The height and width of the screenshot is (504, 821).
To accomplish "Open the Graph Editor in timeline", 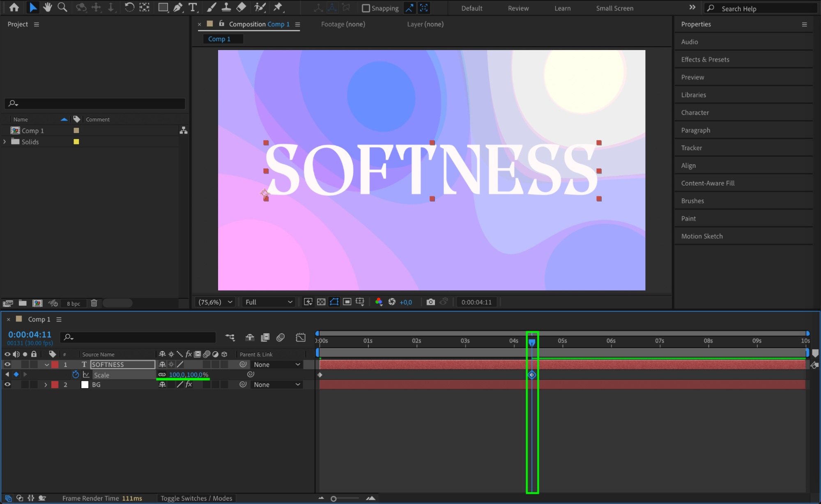I will (x=301, y=337).
